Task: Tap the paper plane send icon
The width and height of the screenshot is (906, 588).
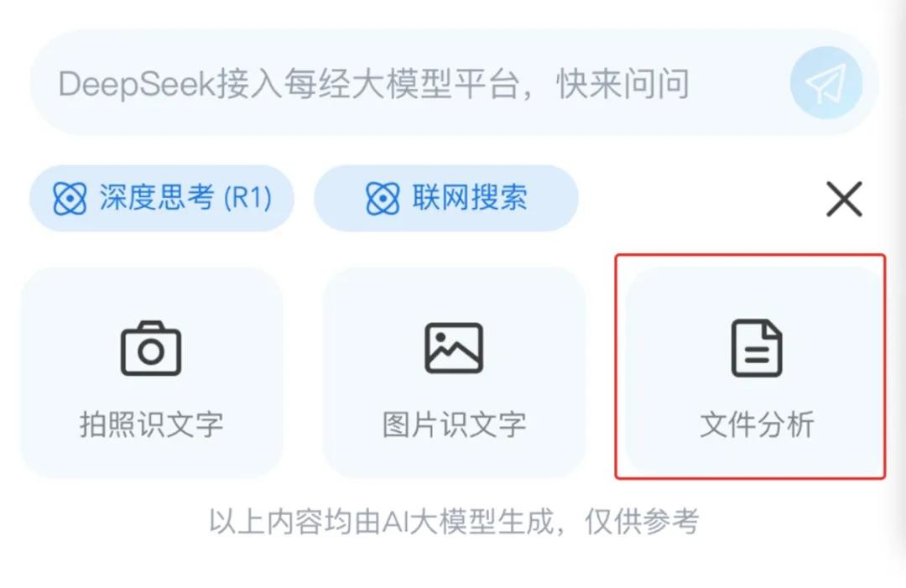Action: pos(825,82)
